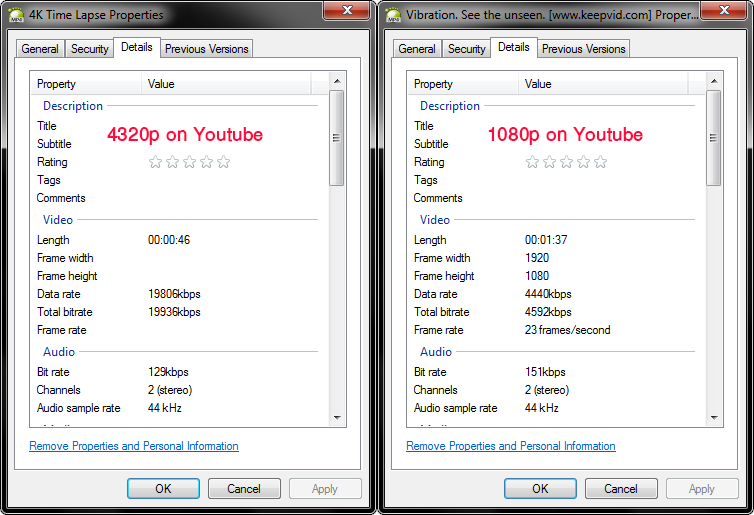Select Details tab in 4K Time Lapse Properties
754x515 pixels.
click(x=137, y=47)
